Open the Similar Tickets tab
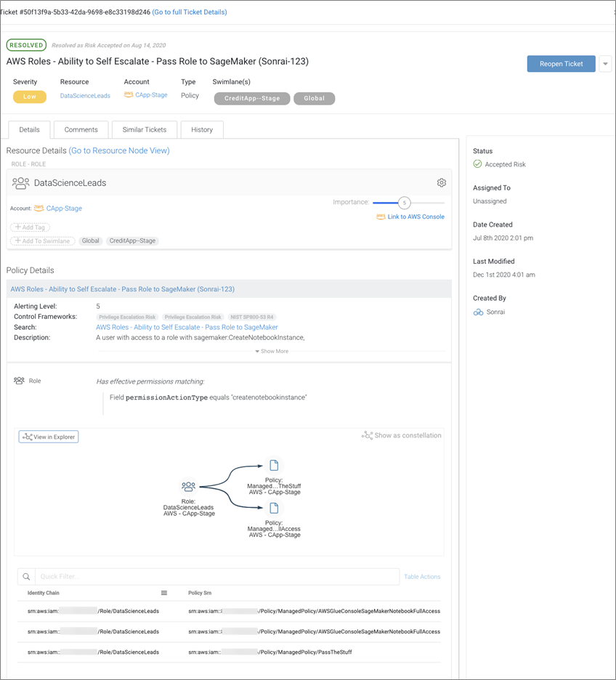This screenshot has width=616, height=680. point(145,129)
